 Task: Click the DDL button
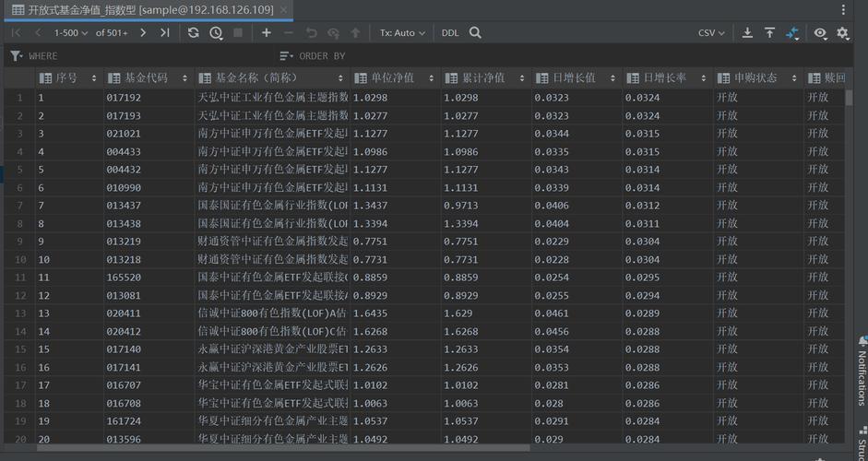[450, 32]
